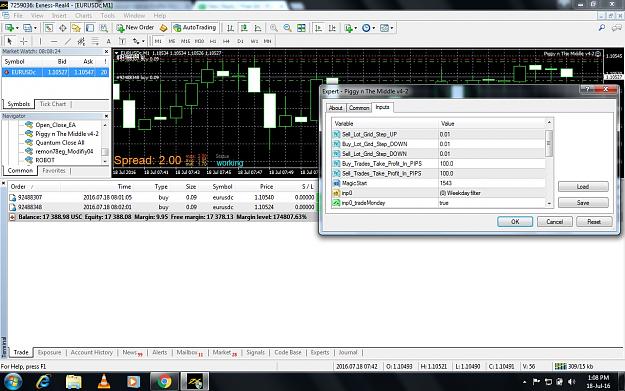This screenshot has width=625, height=391.
Task: Select Piggy n The Middle v4-2 in Navigator
Action: click(x=67, y=134)
